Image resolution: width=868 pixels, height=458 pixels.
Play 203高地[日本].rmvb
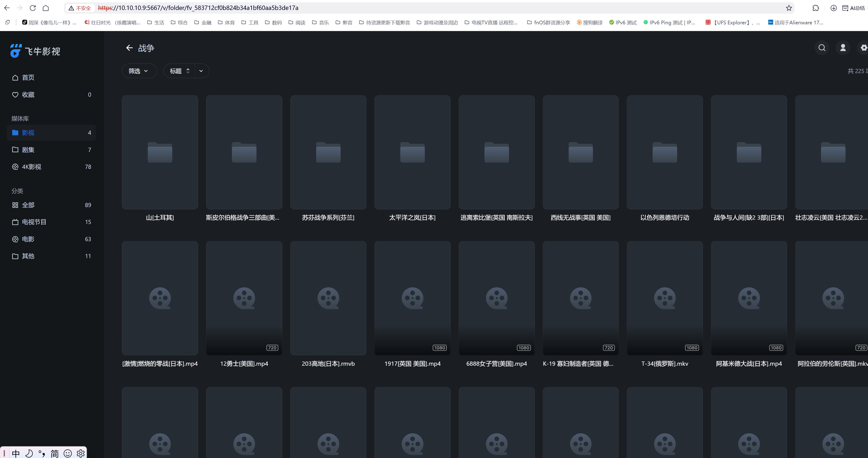click(x=328, y=298)
